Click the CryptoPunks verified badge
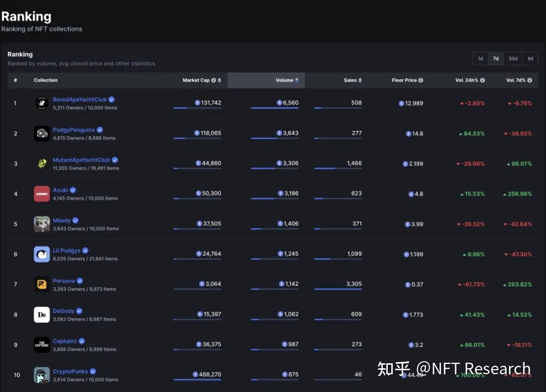Image resolution: width=546 pixels, height=392 pixels. coord(93,371)
